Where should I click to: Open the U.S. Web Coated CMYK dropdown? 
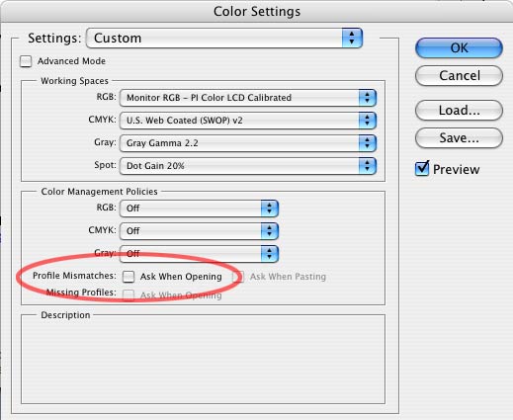248,121
